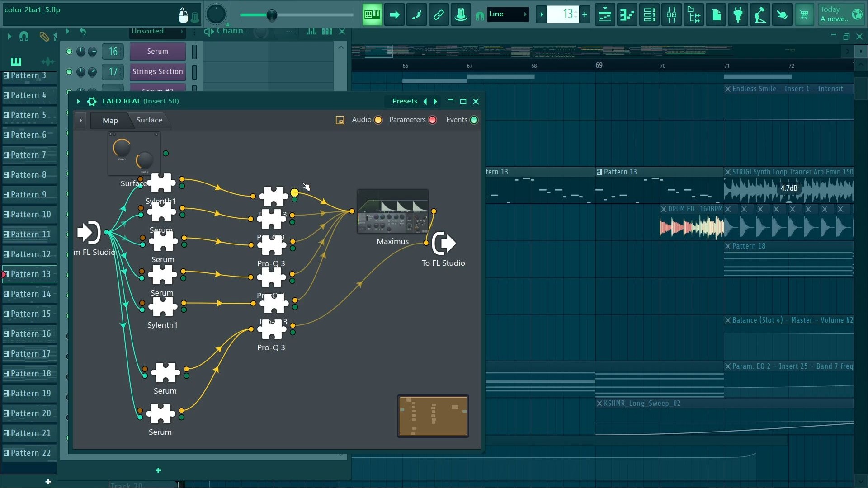This screenshot has height=488, width=868.
Task: Click the tempo tapper icon
Action: point(760,14)
